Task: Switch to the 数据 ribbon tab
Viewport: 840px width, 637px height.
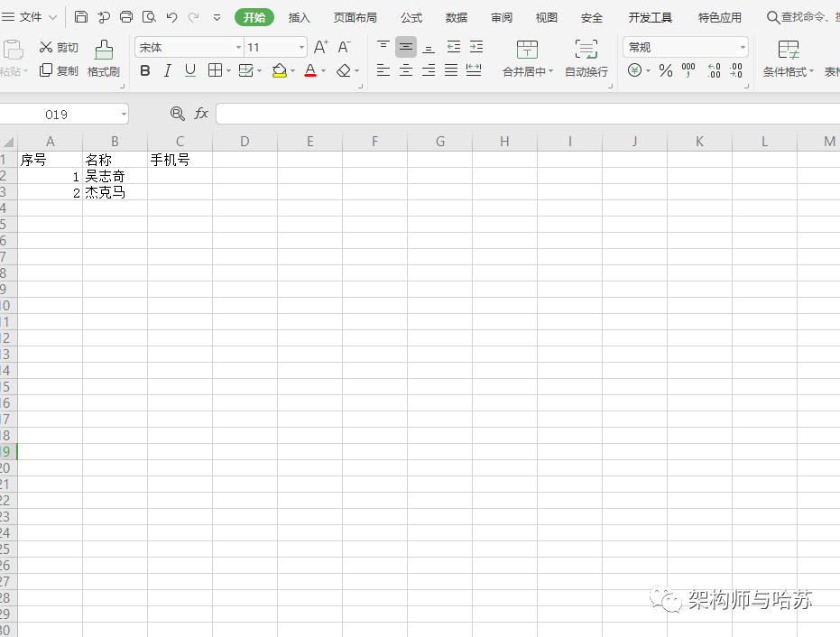Action: coord(456,16)
